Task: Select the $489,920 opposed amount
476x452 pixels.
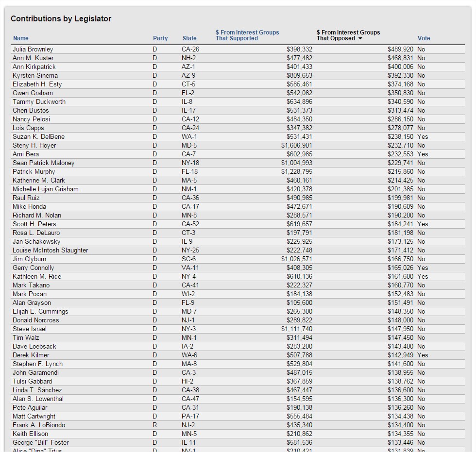Action: (x=400, y=49)
